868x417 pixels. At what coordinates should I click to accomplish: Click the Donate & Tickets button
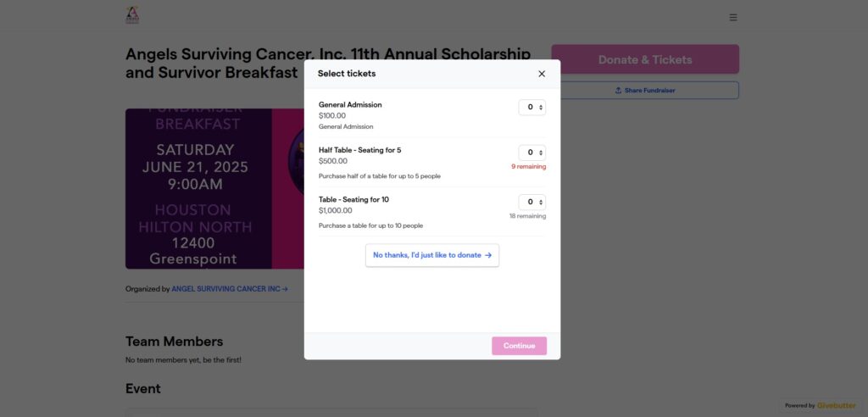click(x=645, y=59)
